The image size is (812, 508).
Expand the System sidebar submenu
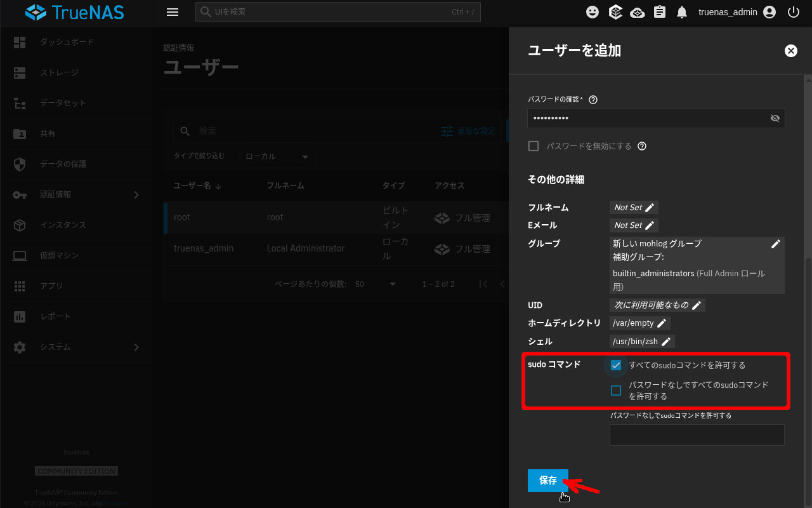(x=76, y=347)
